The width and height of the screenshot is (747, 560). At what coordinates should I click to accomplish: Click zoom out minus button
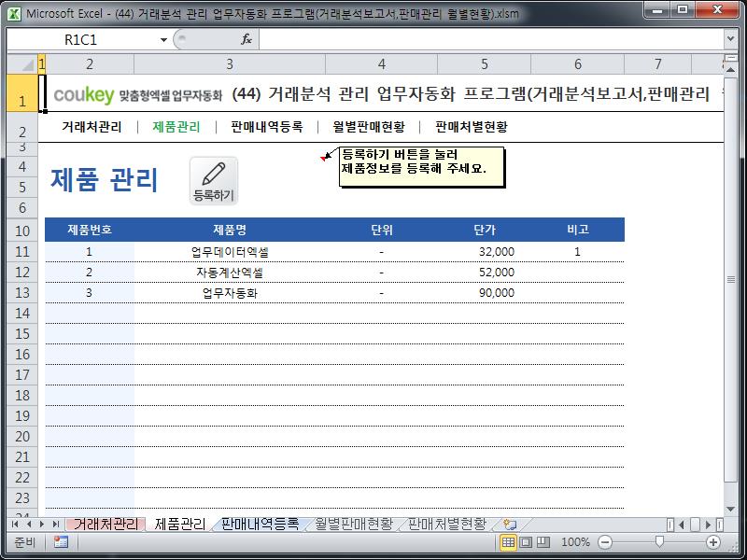[x=605, y=542]
